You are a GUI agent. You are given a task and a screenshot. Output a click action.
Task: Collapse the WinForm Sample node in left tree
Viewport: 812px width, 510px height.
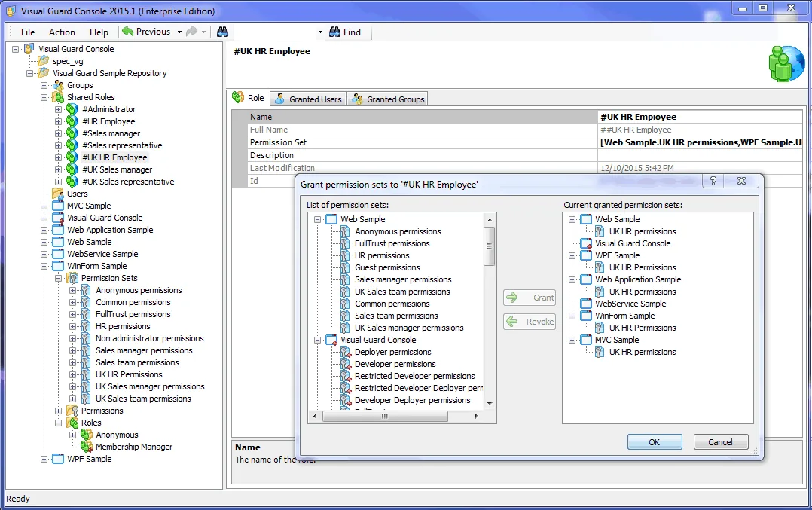(44, 266)
